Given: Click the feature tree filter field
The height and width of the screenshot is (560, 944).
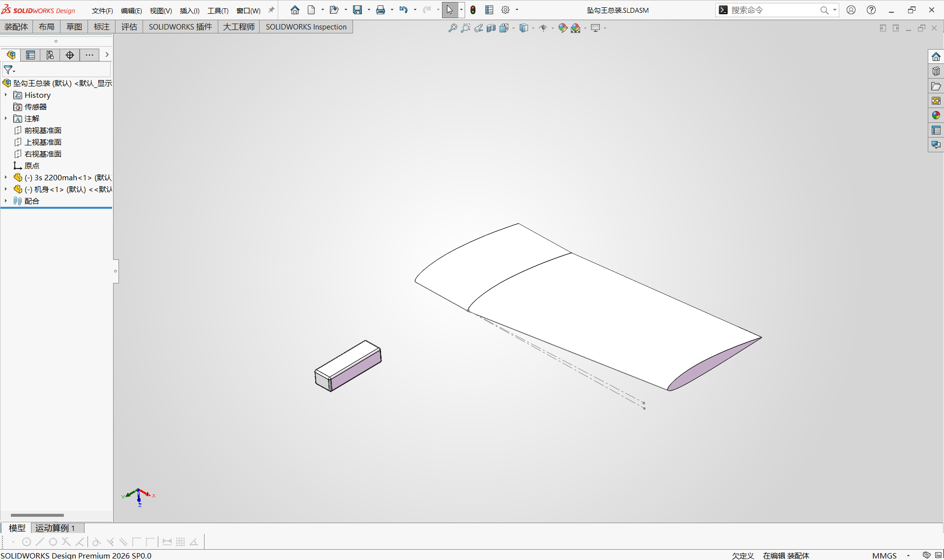Looking at the screenshot, I should click(57, 70).
